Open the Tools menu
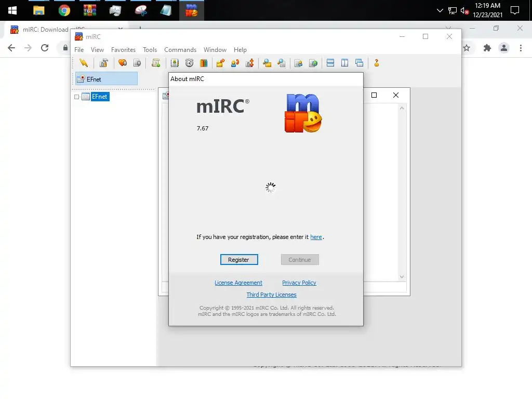This screenshot has height=399, width=532. tap(150, 50)
